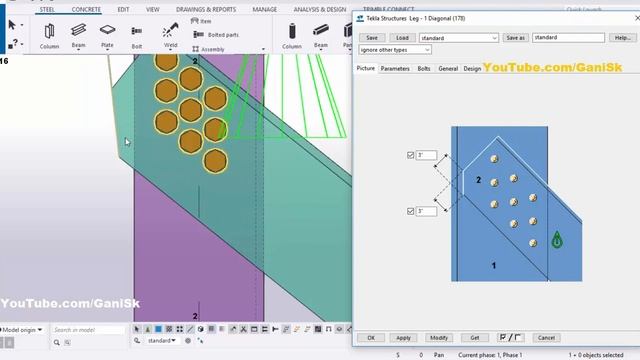Select the Bolt tool
Viewport: 640px width, 360px height.
(137, 37)
